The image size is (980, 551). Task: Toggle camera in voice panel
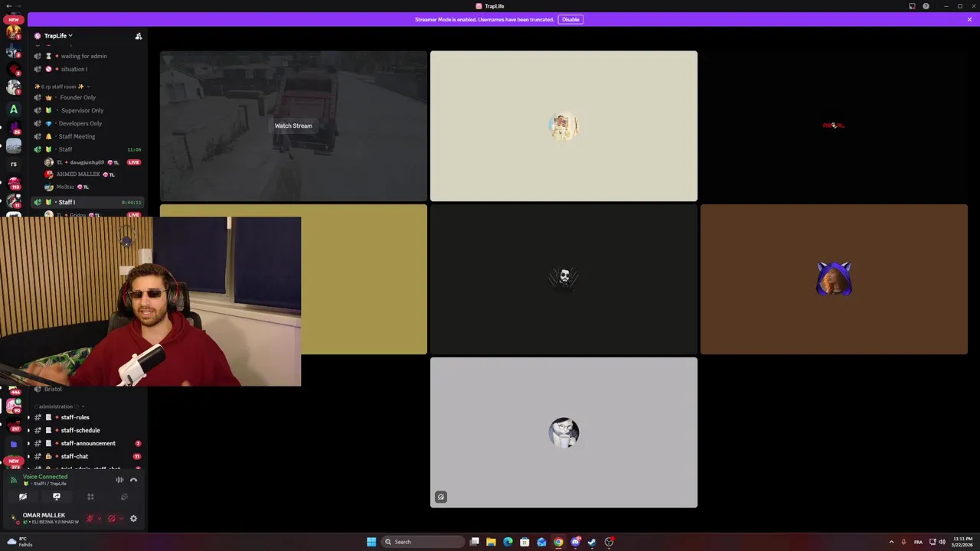(23, 497)
